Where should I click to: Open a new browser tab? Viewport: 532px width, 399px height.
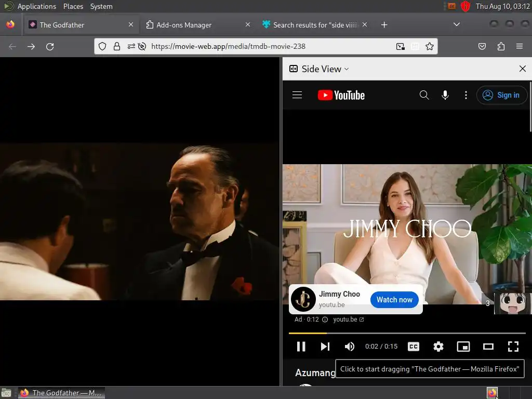tap(384, 25)
